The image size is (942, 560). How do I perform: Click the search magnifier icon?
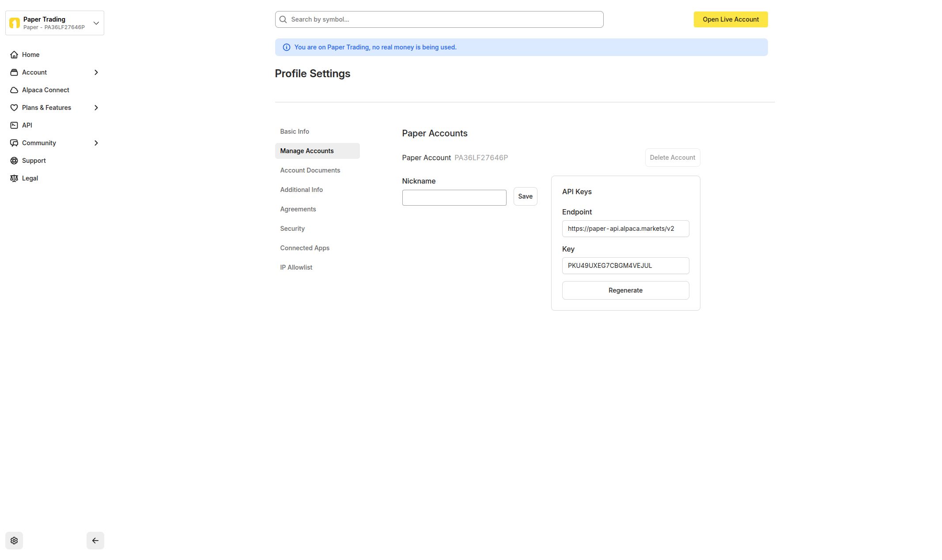[283, 19]
